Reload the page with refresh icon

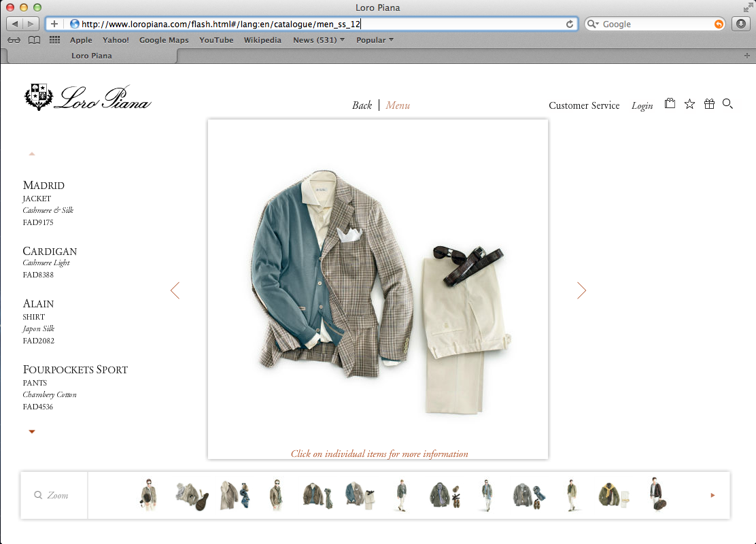tap(570, 24)
